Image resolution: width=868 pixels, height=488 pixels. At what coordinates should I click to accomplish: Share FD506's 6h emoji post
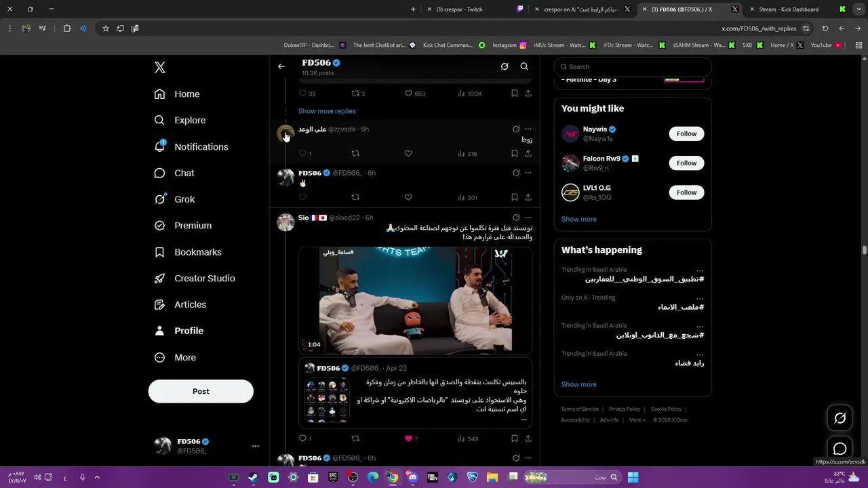[x=528, y=197]
